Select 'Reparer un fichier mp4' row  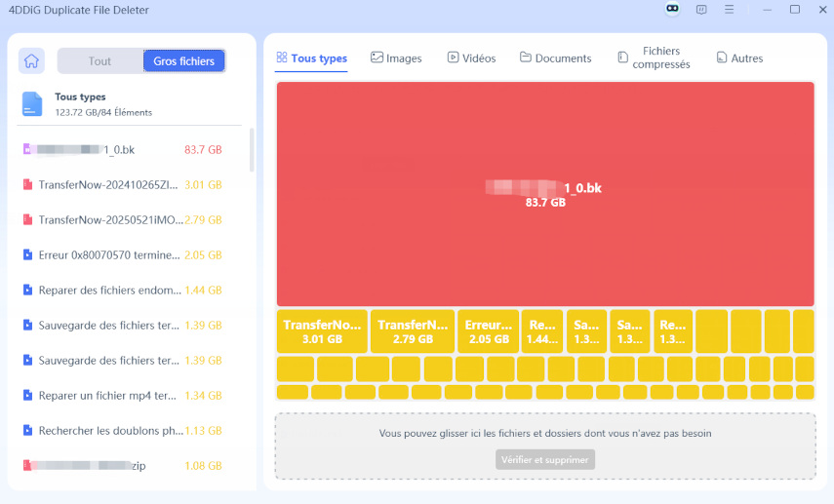point(130,396)
